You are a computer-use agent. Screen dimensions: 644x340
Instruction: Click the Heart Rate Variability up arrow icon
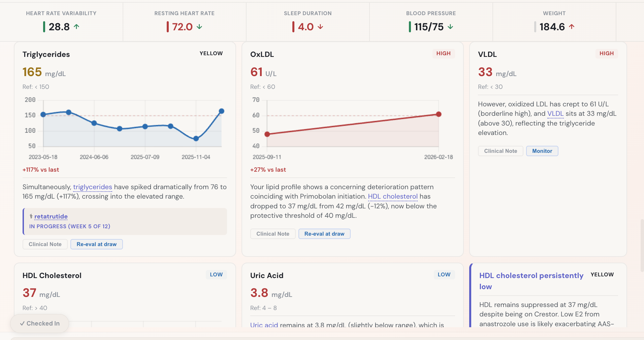[x=76, y=27]
